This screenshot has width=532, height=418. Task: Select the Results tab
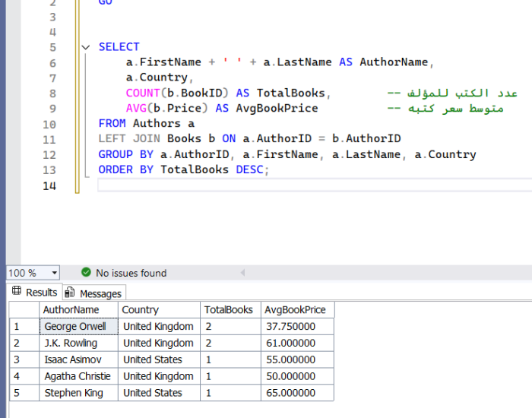pyautogui.click(x=41, y=293)
